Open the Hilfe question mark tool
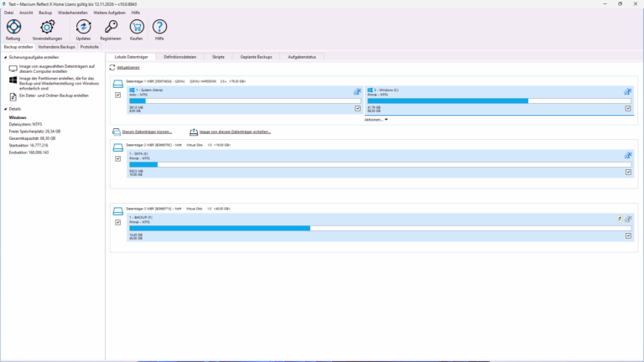This screenshot has width=644, height=362. (x=159, y=30)
